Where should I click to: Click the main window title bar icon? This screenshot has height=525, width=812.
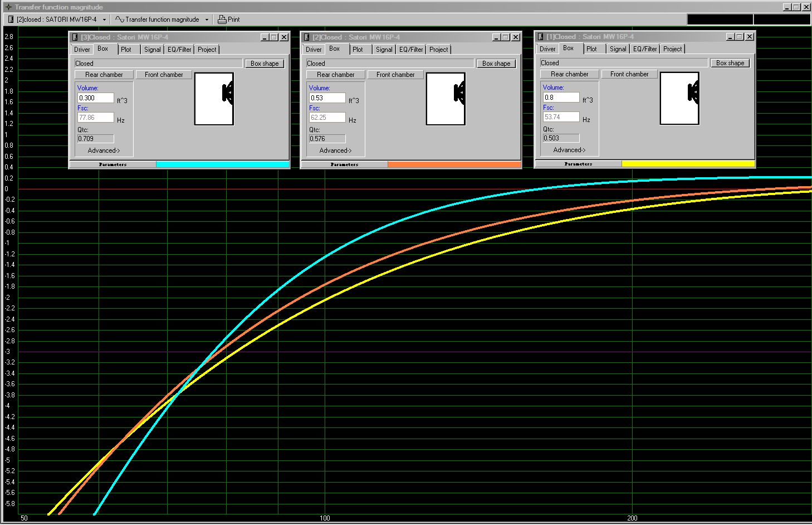[8, 7]
